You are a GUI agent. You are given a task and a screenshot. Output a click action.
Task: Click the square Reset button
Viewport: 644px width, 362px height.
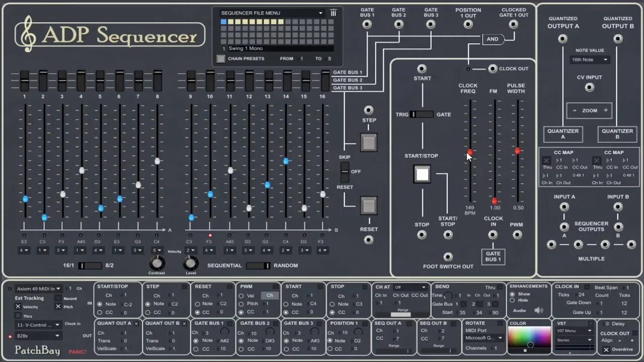coord(369,206)
